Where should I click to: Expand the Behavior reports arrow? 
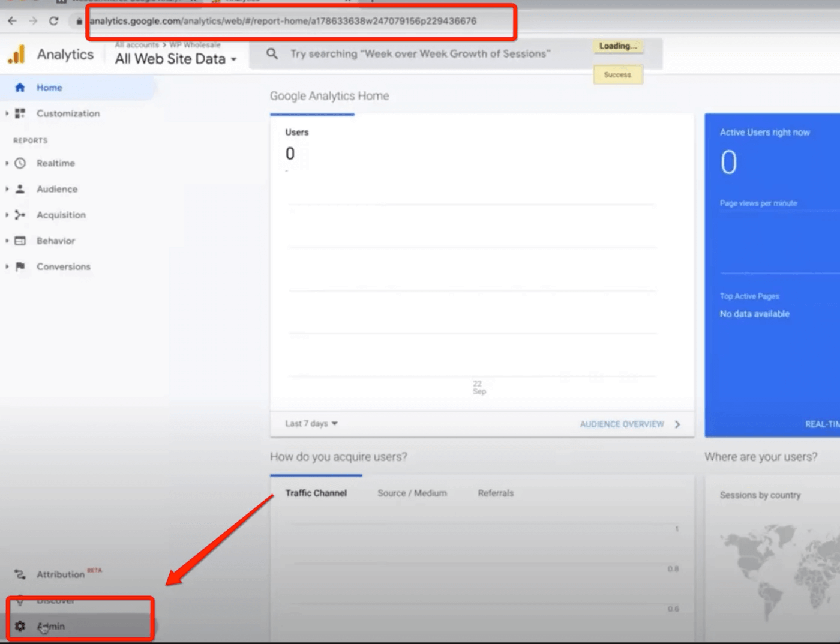pos(7,241)
